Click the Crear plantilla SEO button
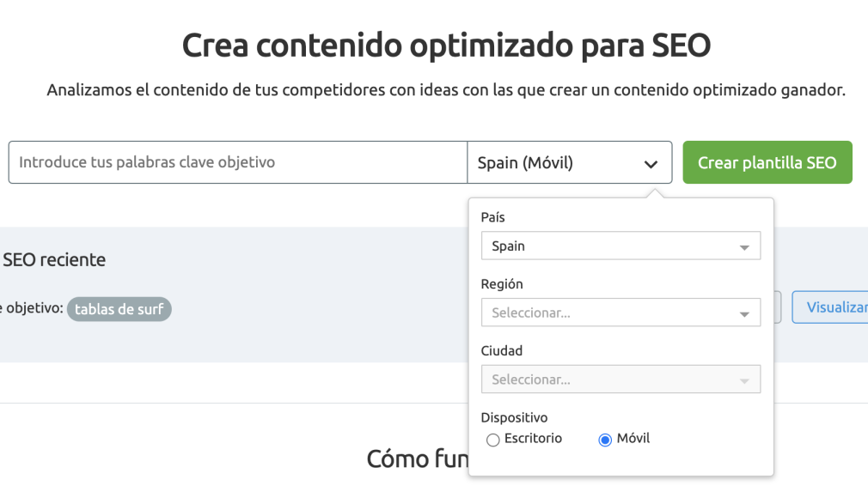Image resolution: width=868 pixels, height=492 pixels. click(767, 162)
